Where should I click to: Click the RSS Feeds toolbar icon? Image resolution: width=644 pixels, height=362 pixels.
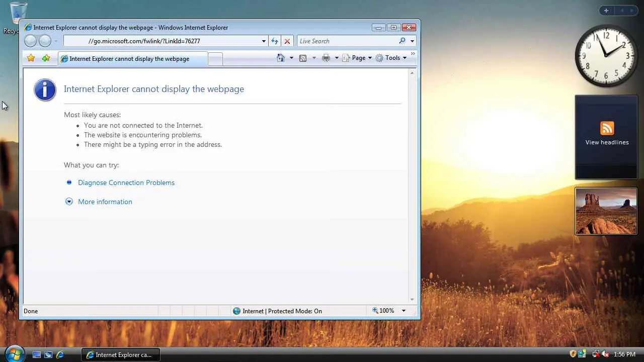[x=303, y=58]
